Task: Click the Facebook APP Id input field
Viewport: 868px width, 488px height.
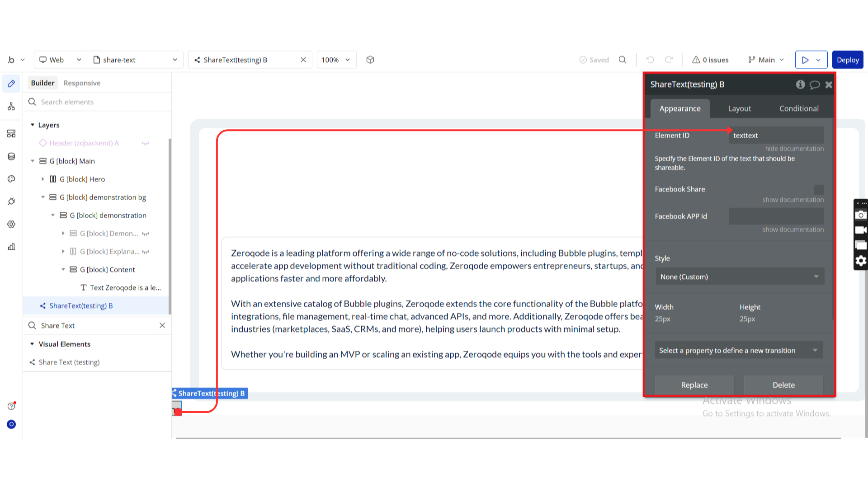Action: 776,216
